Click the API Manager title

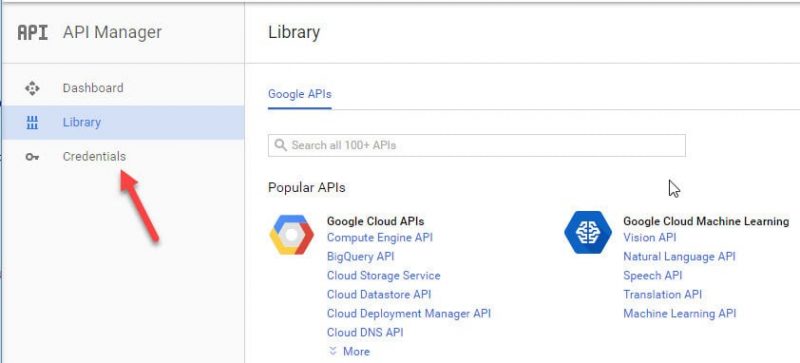[112, 32]
